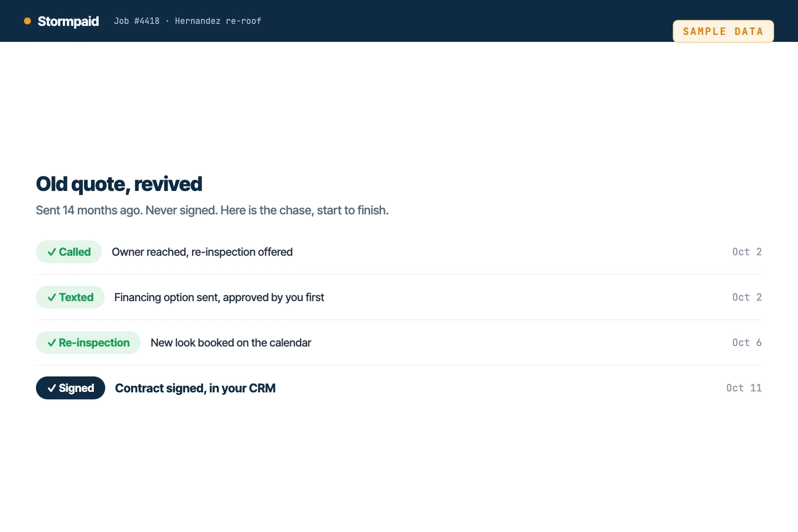
Task: Select 'Financing option sent, approved by you first'
Action: [219, 298]
